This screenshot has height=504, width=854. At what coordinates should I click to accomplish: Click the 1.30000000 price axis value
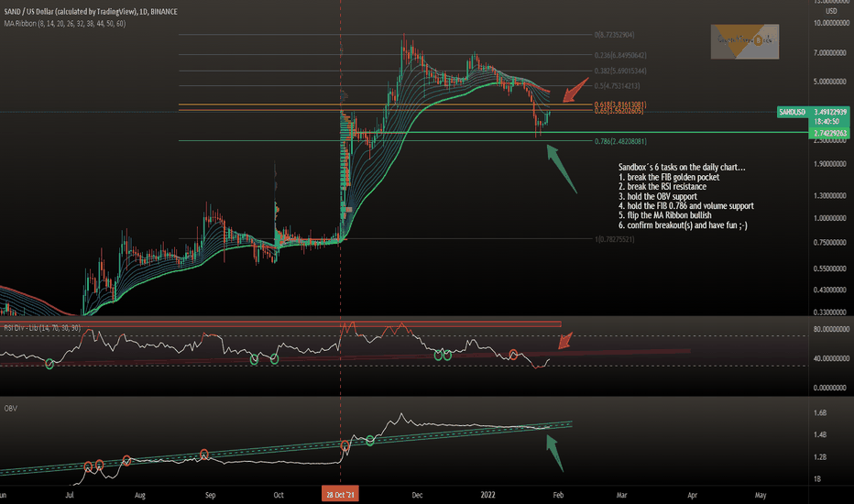831,195
